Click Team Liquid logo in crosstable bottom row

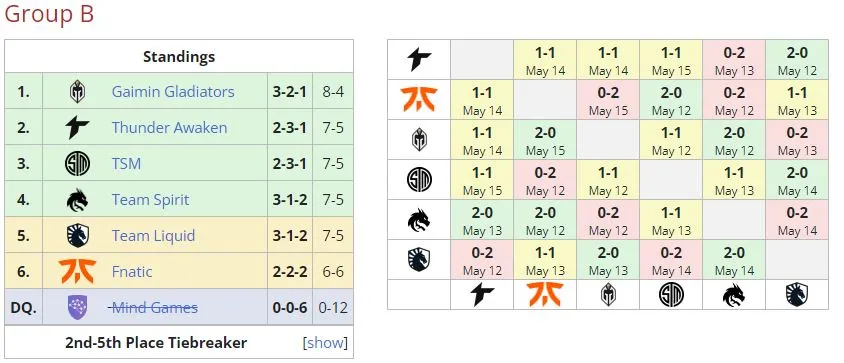coord(797,295)
